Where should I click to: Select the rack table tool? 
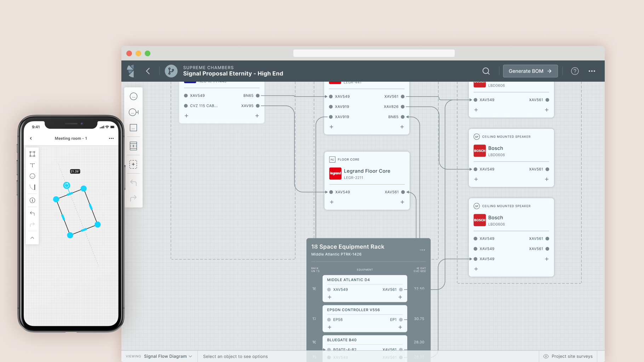coord(133,146)
